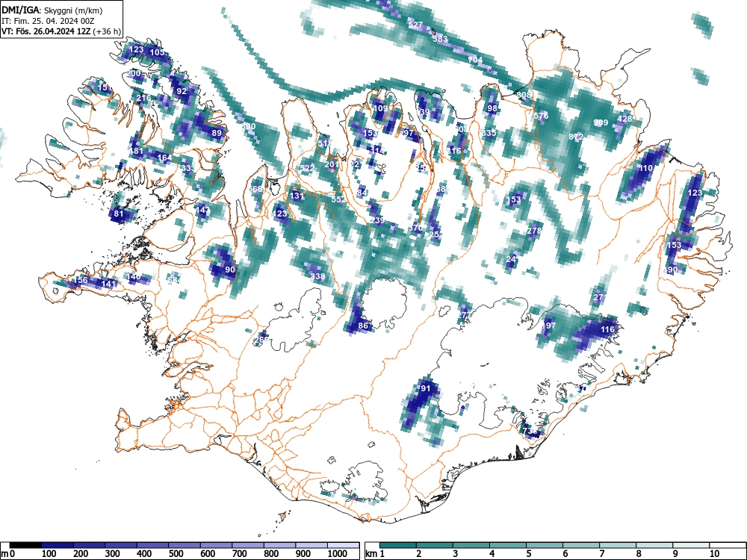Click visibility value '576' on the map
The height and width of the screenshot is (560, 747).
(541, 116)
